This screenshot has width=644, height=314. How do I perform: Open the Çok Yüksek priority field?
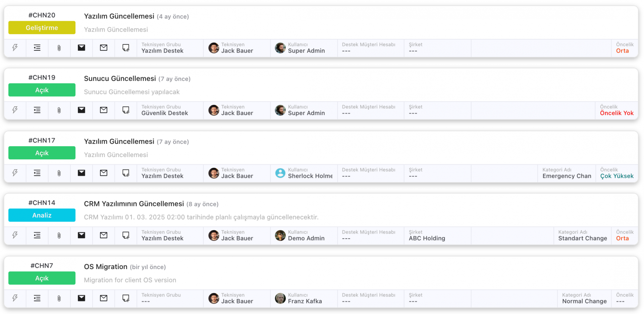(616, 176)
